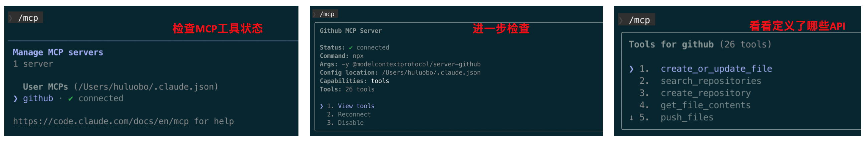Click the selection arrow before View tools
The image size is (868, 141).
321,106
